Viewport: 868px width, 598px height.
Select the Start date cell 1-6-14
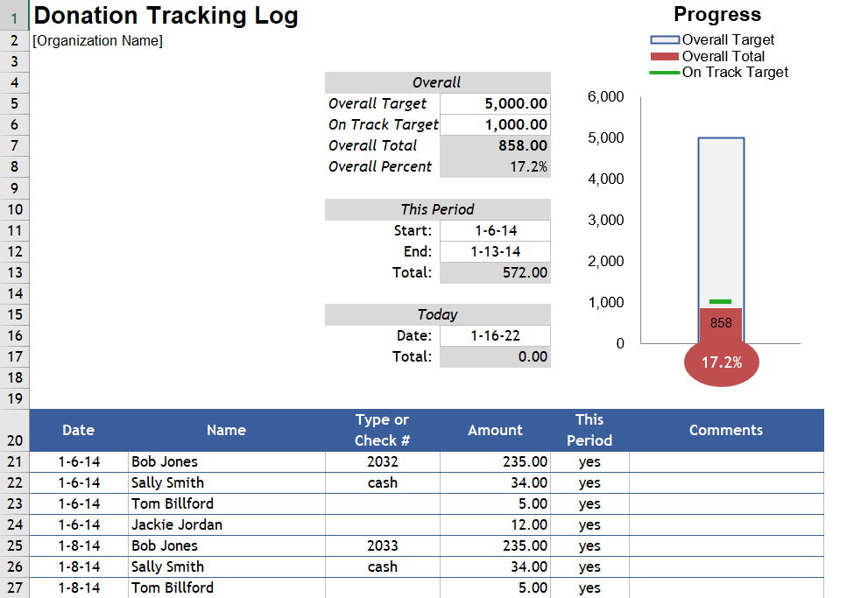point(495,230)
